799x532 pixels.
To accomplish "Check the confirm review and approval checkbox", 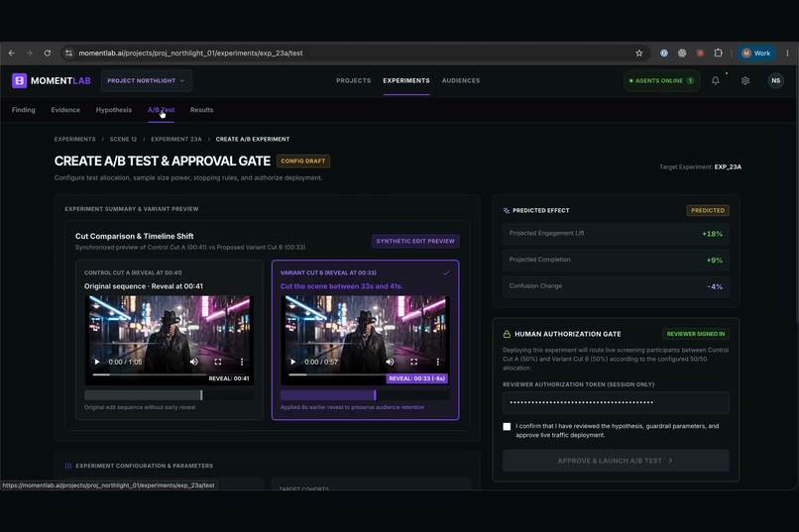I will (507, 427).
